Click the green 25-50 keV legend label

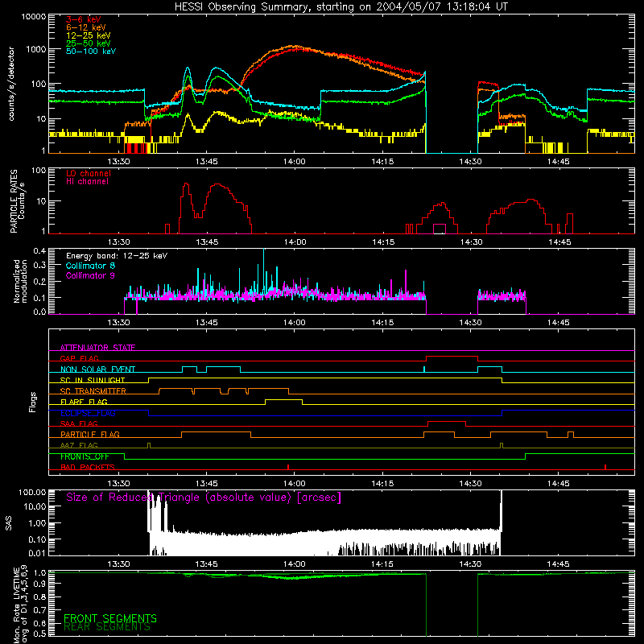click(89, 43)
